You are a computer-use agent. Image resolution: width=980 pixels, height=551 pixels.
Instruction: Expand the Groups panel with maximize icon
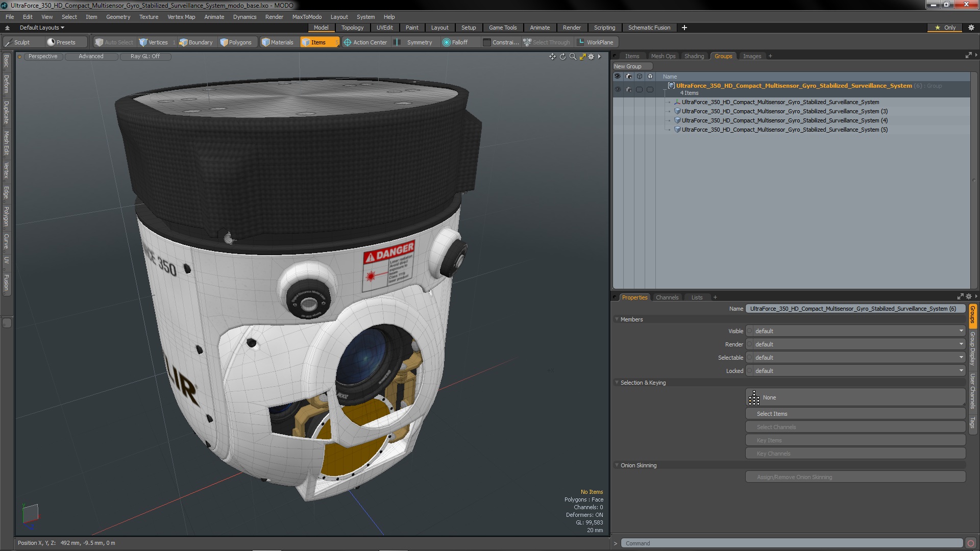(968, 56)
